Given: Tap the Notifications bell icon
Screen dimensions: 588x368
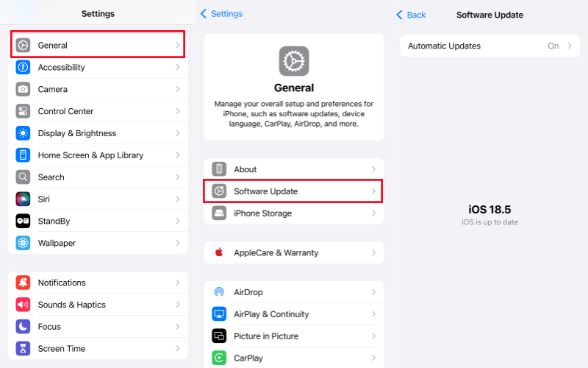Looking at the screenshot, I should [23, 283].
